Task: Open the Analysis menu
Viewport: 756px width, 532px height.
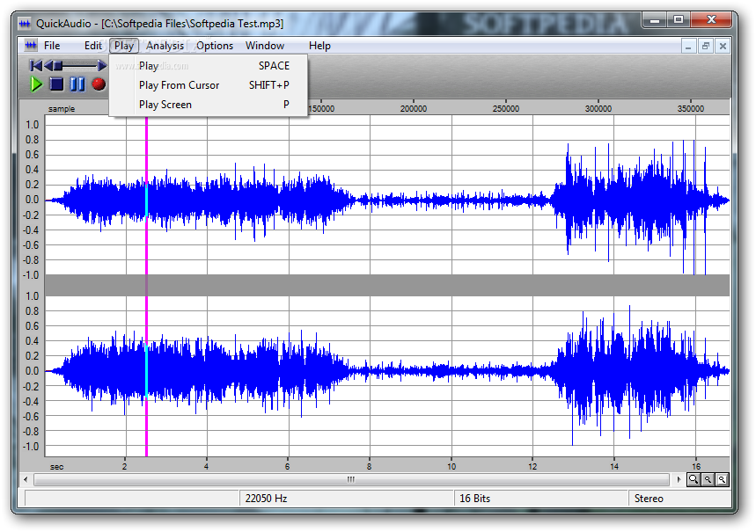Action: click(x=165, y=46)
